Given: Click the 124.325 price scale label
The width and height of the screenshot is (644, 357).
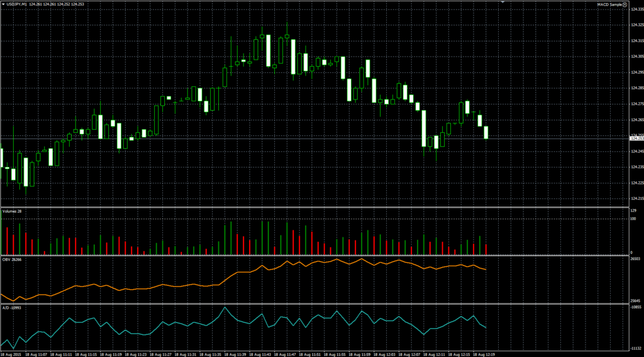Looking at the screenshot, I should (x=636, y=25).
